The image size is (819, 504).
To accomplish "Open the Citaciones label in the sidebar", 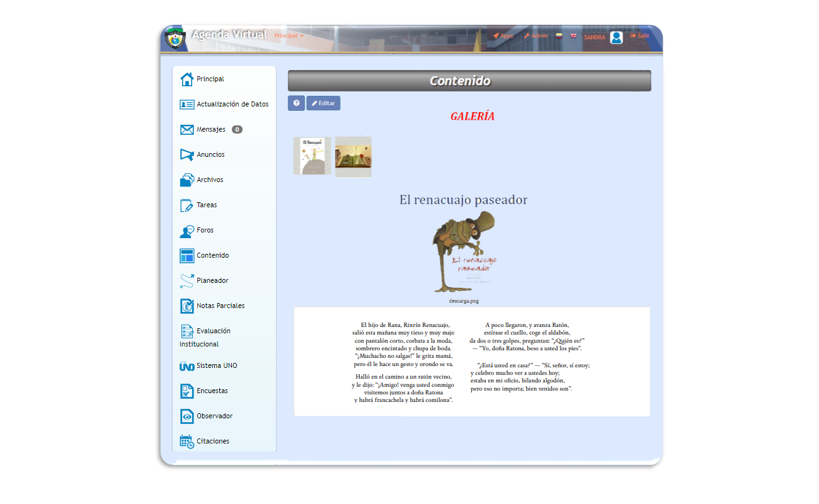I will coord(213,442).
